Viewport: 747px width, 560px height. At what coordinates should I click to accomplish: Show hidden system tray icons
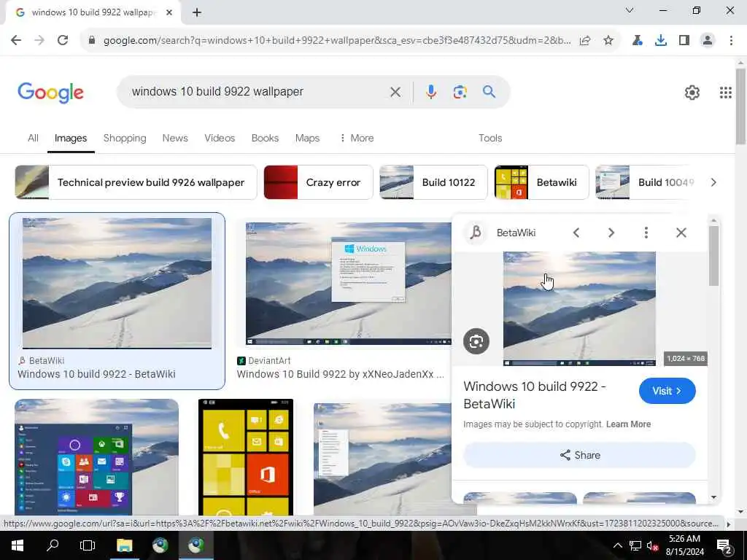pos(617,545)
